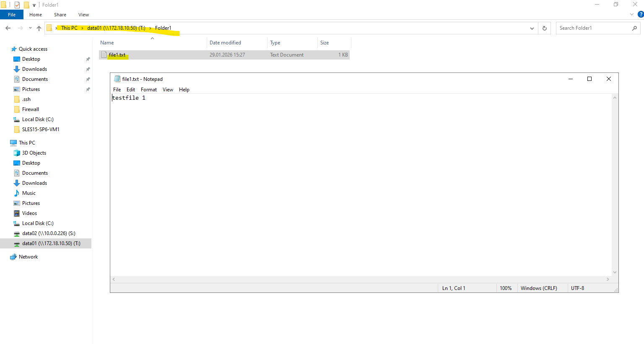Open the Notepad Format menu

(149, 90)
